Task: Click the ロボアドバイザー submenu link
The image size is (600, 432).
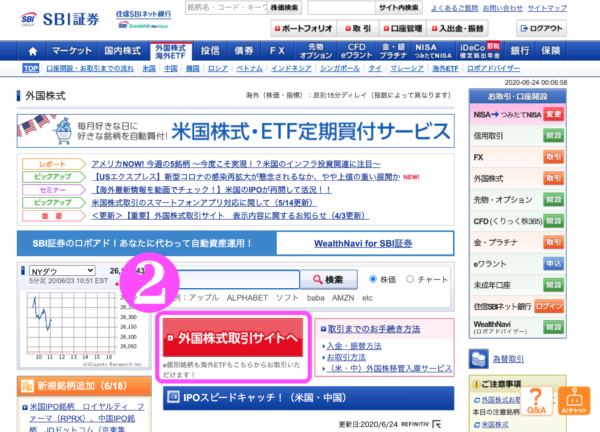Action: tap(493, 68)
